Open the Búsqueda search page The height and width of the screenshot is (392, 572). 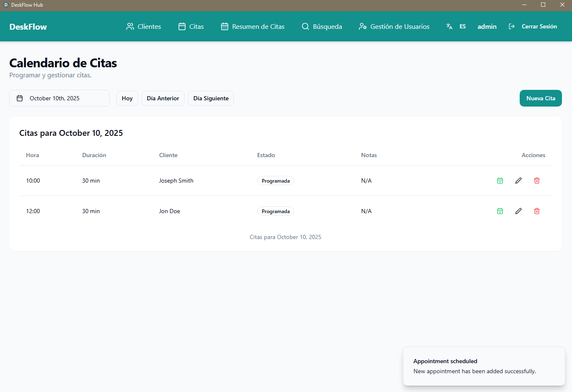(x=322, y=26)
